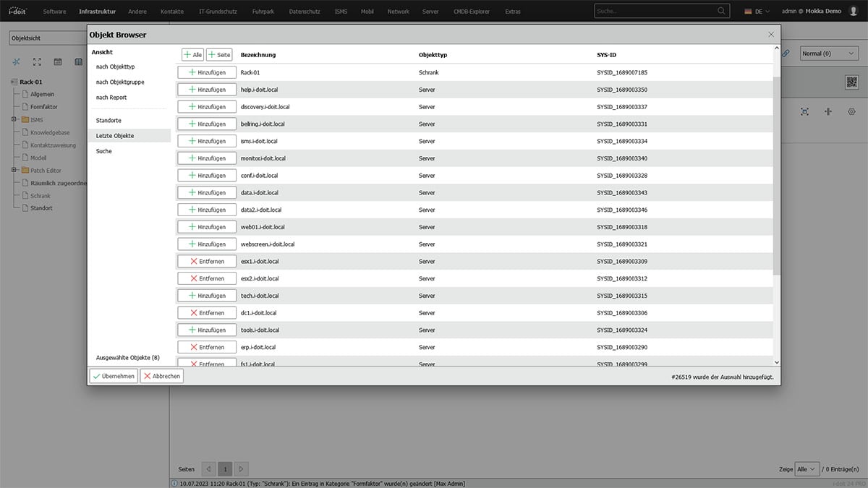Open the QR code icon
Screen dimensions: 868x488
pyautogui.click(x=851, y=82)
